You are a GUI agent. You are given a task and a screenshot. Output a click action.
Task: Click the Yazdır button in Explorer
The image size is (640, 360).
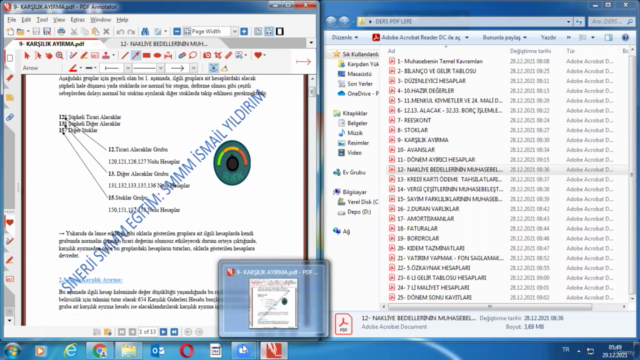[x=548, y=38]
